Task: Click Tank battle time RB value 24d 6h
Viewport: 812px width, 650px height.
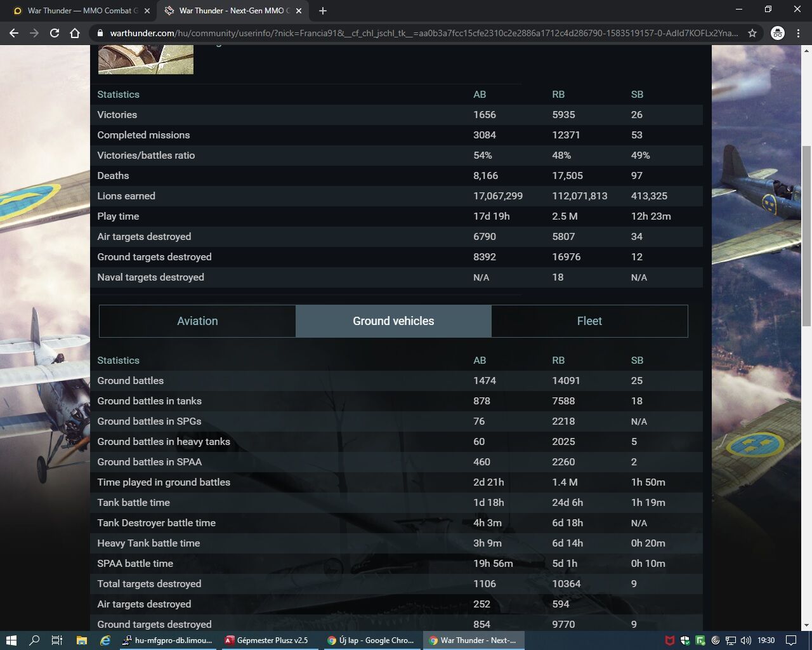Action: pos(567,503)
